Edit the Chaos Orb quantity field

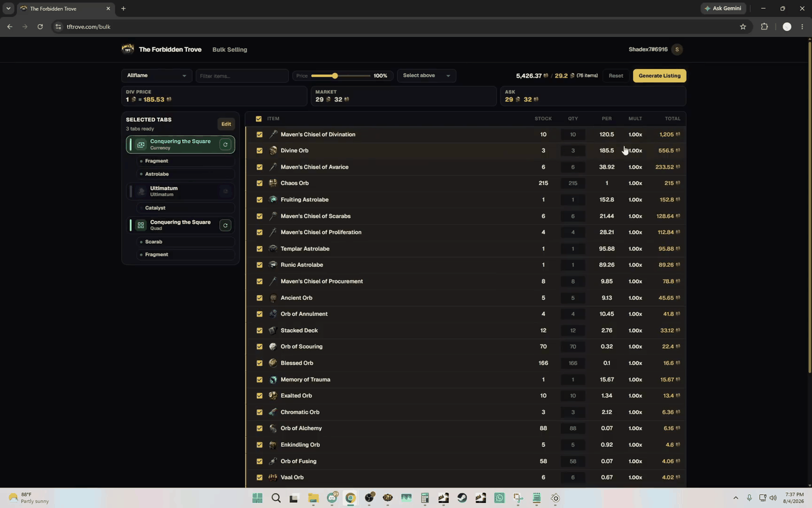pyautogui.click(x=573, y=183)
